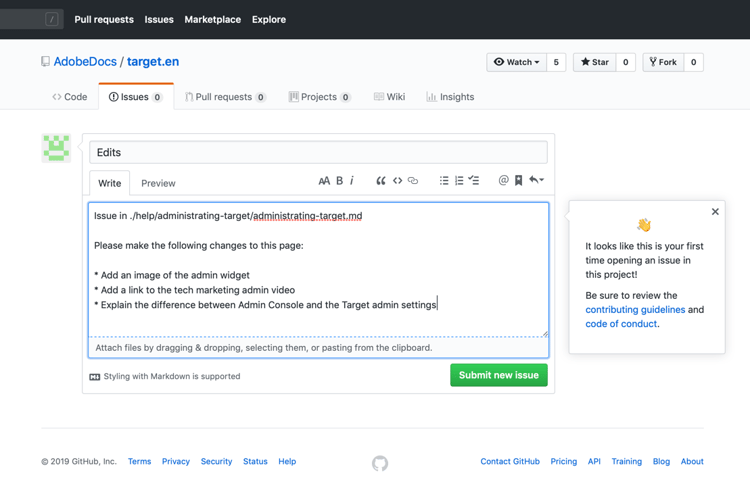Open the Contact GitHub footer link
750x486 pixels.
click(x=510, y=462)
